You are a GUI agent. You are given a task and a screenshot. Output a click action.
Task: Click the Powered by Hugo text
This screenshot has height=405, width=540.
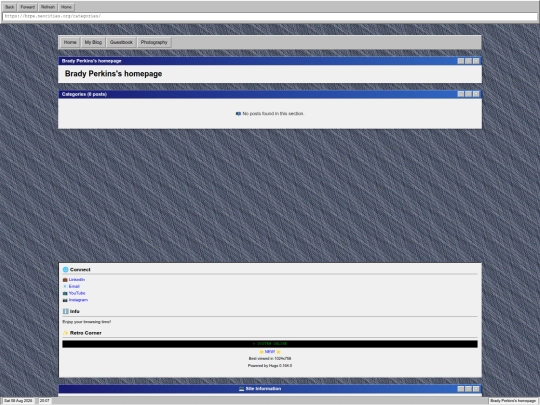270,366
